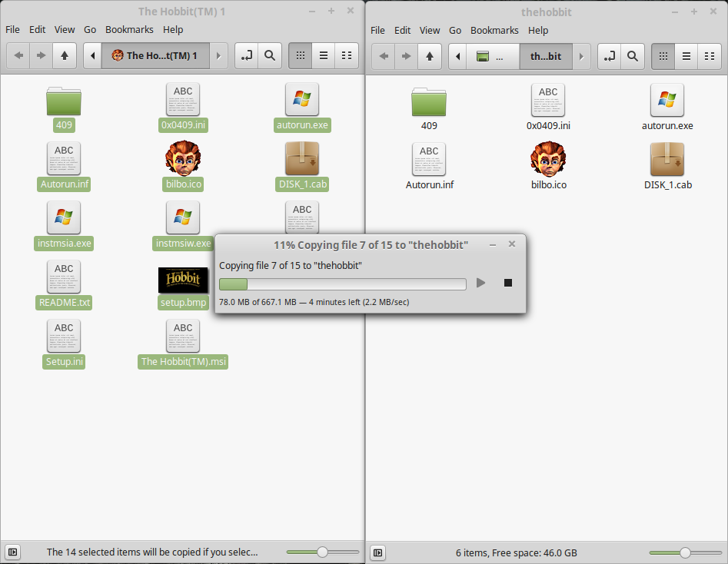The width and height of the screenshot is (728, 564).
Task: Open search in the thehobbit window
Action: tap(633, 56)
